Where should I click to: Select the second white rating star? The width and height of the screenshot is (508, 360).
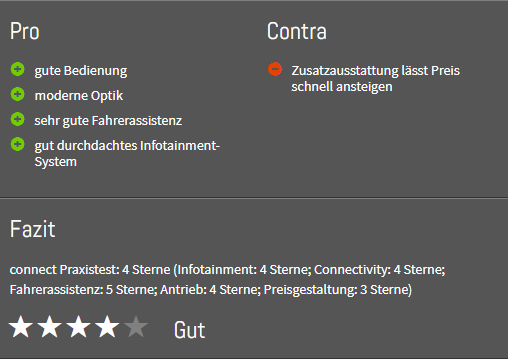(x=49, y=327)
